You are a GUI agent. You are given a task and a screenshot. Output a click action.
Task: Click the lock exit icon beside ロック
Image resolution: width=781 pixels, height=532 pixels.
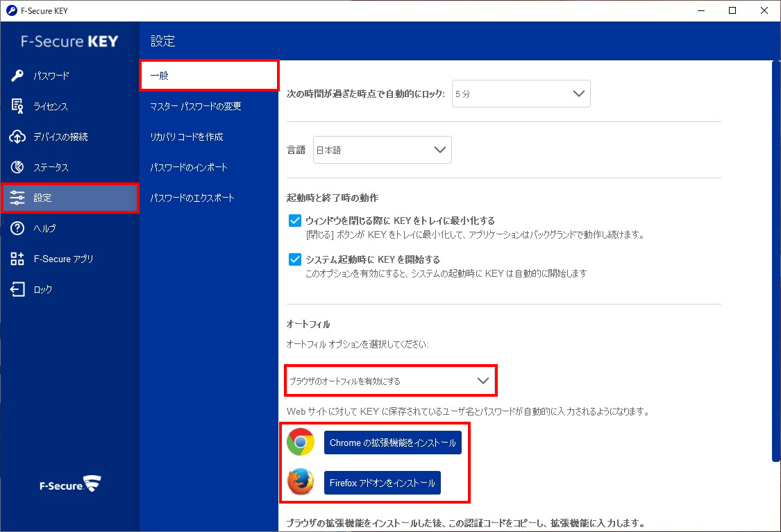pyautogui.click(x=18, y=289)
